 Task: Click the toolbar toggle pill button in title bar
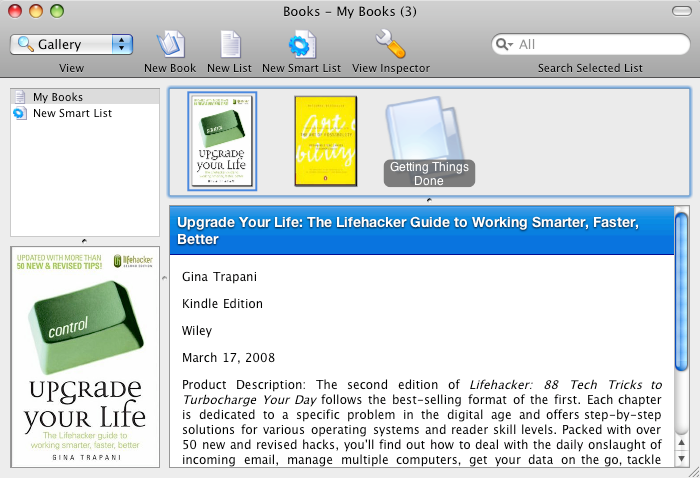(x=682, y=11)
